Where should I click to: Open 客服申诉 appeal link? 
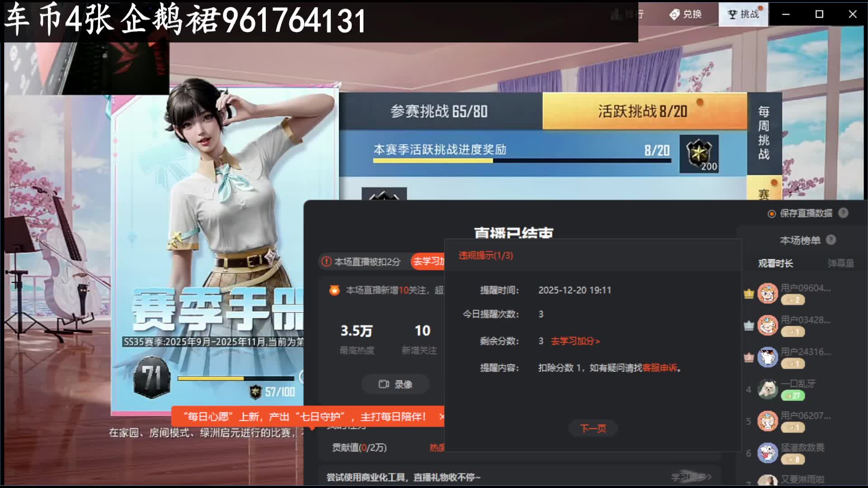tap(660, 368)
